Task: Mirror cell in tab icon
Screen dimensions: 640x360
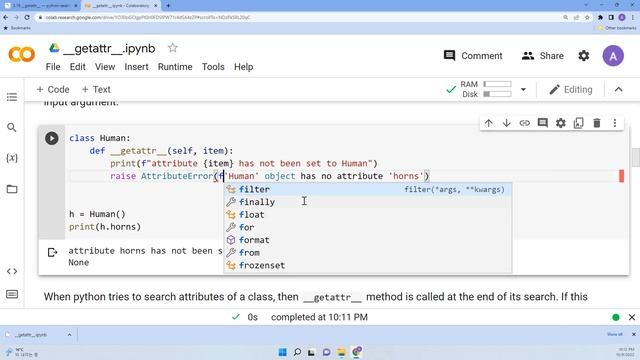Action: [579, 123]
